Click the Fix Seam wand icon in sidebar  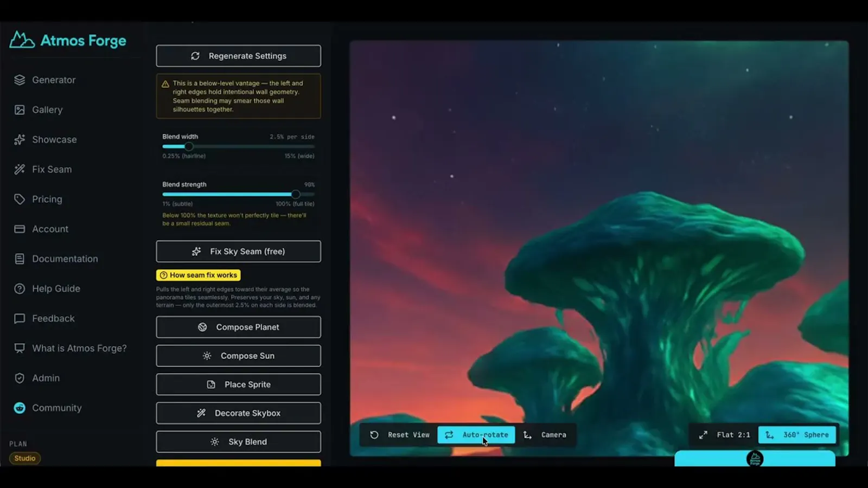tap(20, 169)
